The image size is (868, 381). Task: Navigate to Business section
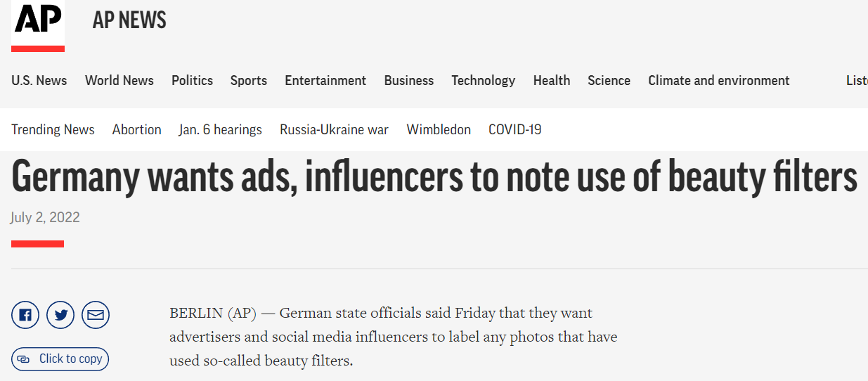pyautogui.click(x=409, y=81)
